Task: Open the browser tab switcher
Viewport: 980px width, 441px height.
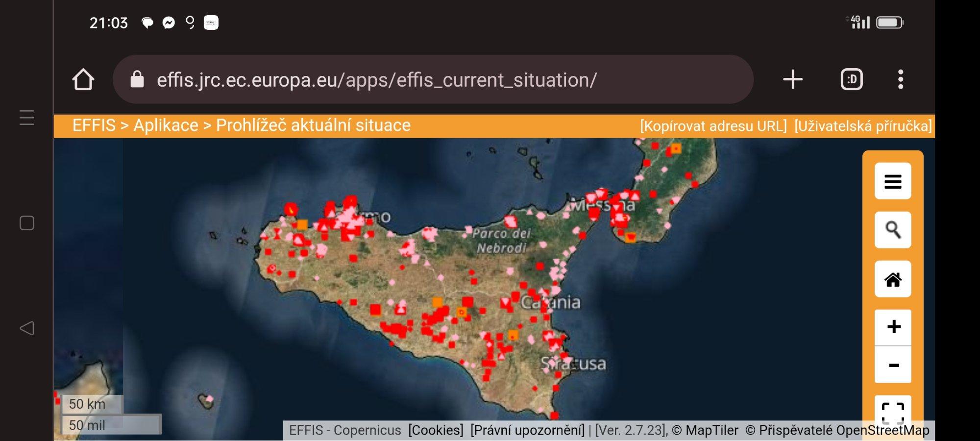Action: click(852, 79)
